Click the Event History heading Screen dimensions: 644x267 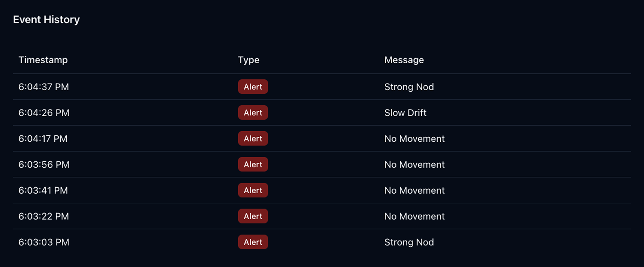tap(46, 20)
